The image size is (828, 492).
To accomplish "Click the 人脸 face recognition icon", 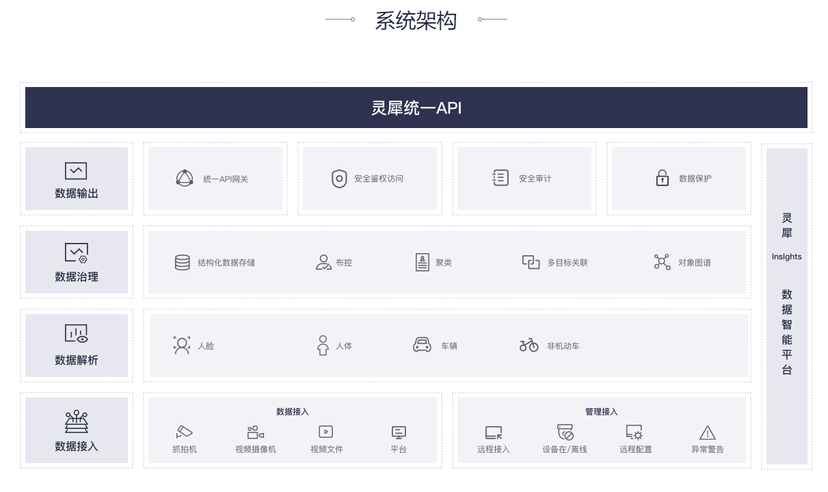I will point(182,345).
